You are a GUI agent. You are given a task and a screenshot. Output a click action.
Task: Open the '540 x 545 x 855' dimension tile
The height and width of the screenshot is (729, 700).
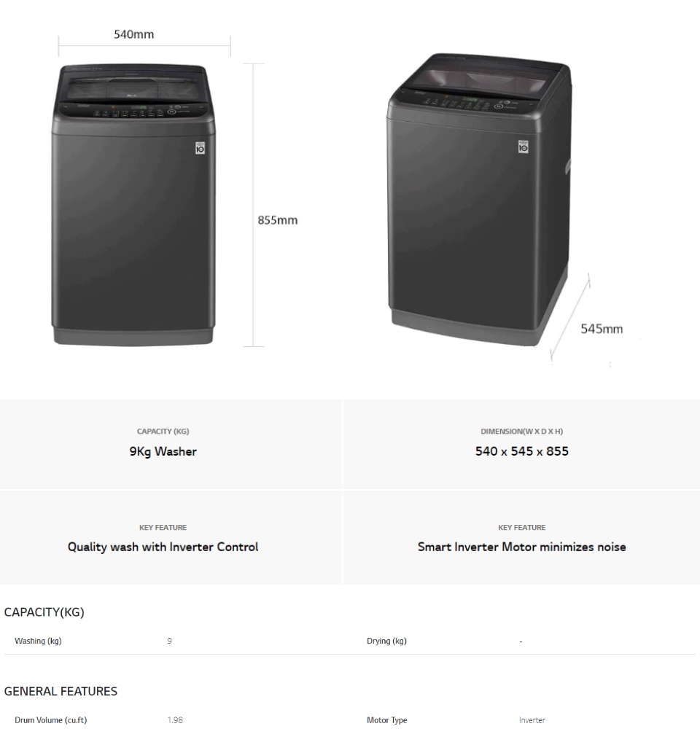click(521, 444)
